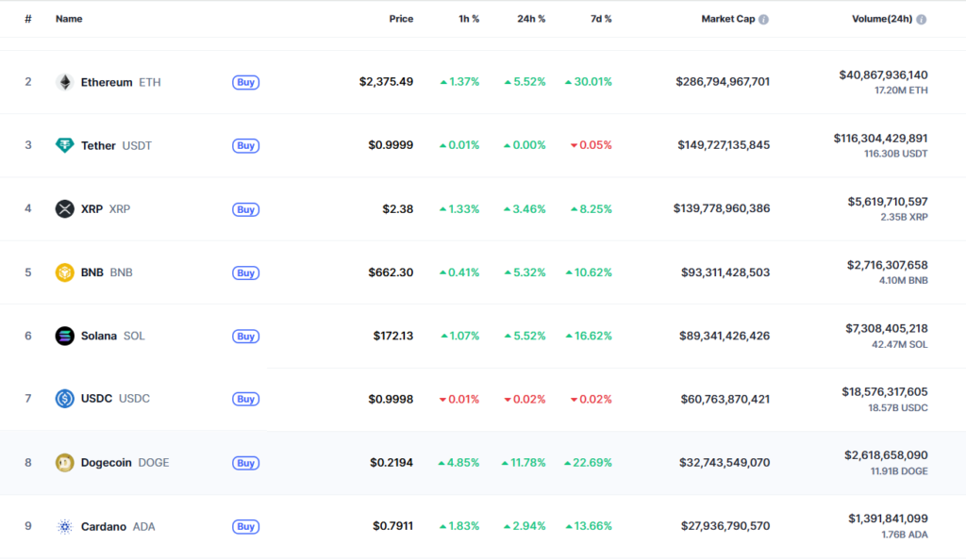Viewport: 966px width, 560px height.
Task: Buy Cardano with its Buy button
Action: click(x=246, y=527)
